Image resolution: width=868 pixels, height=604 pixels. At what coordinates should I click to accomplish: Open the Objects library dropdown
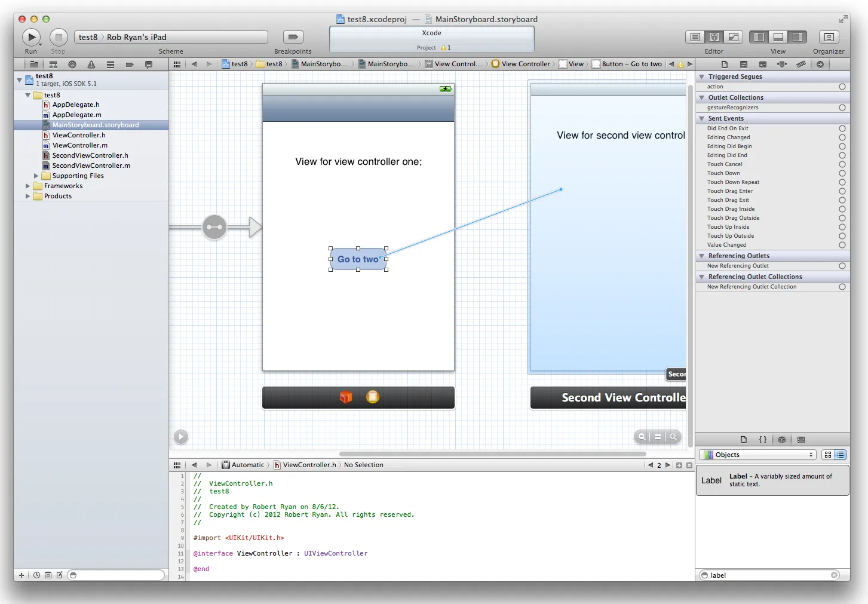pyautogui.click(x=758, y=455)
